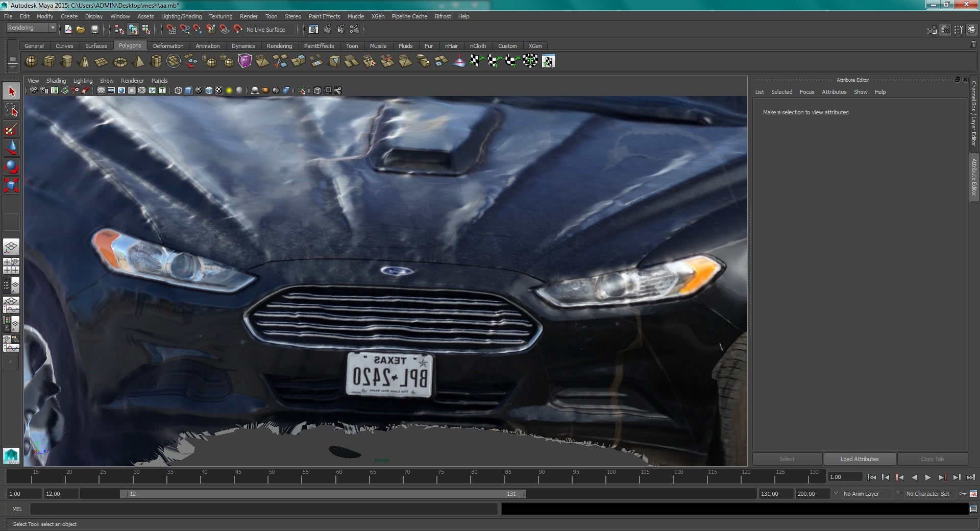The width and height of the screenshot is (980, 531).
Task: Toggle Snap to points magnet
Action: tap(198, 29)
